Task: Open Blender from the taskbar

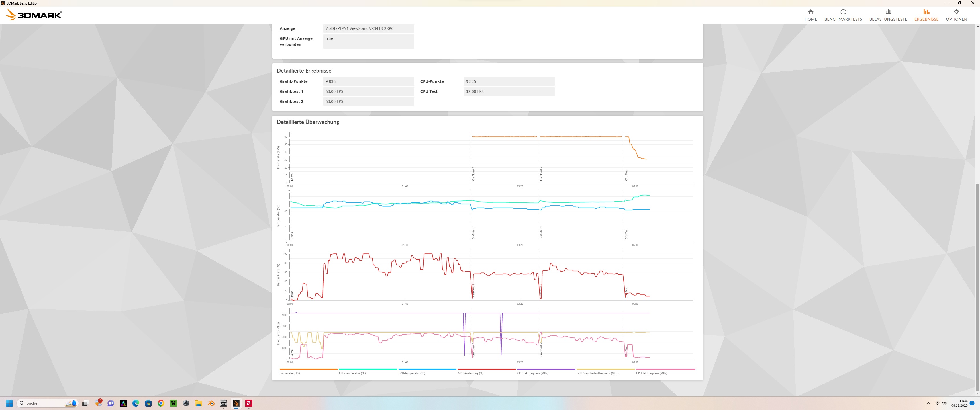Action: point(211,403)
